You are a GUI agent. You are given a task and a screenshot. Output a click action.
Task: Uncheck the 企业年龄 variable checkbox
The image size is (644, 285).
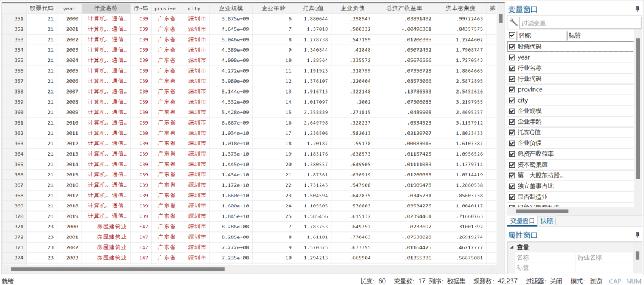(x=512, y=122)
